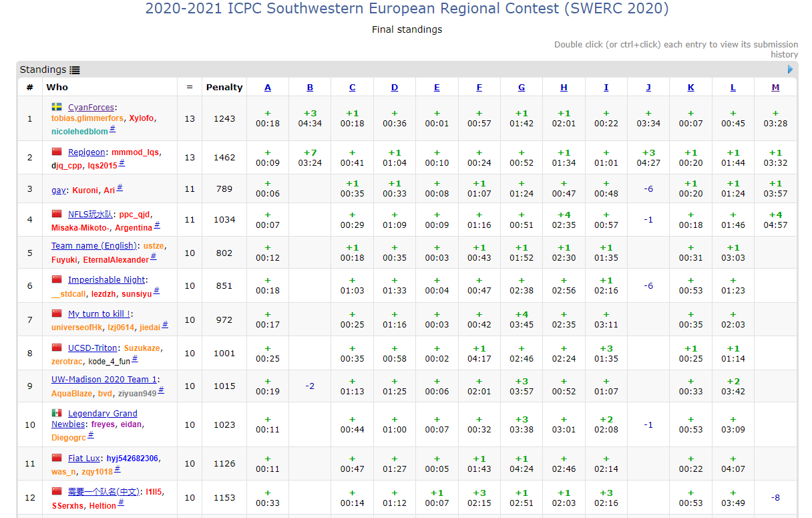812x518 pixels.
Task: Open problem G column header link
Action: click(x=522, y=88)
